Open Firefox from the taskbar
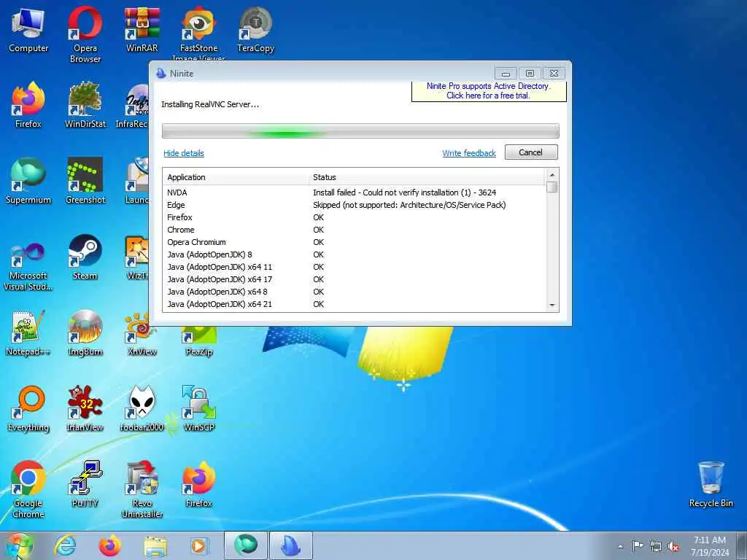Screen dimensions: 747x560 coord(110,545)
